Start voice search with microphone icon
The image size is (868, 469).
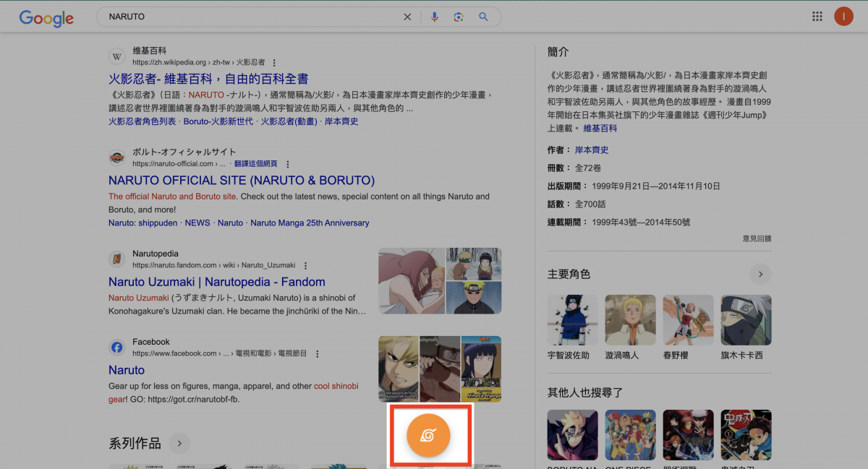click(435, 17)
